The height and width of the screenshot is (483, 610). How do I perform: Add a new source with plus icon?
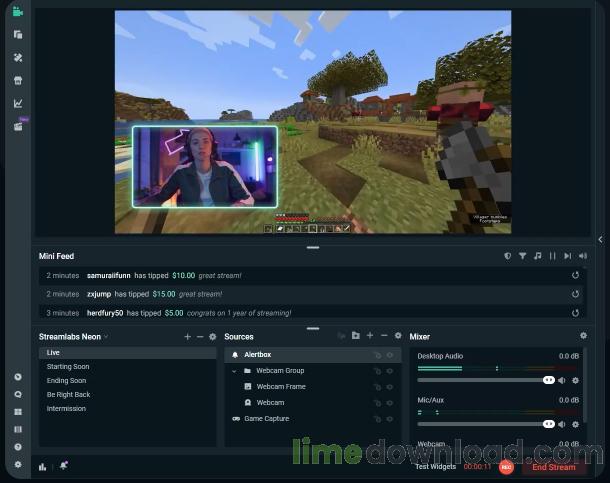tap(370, 335)
